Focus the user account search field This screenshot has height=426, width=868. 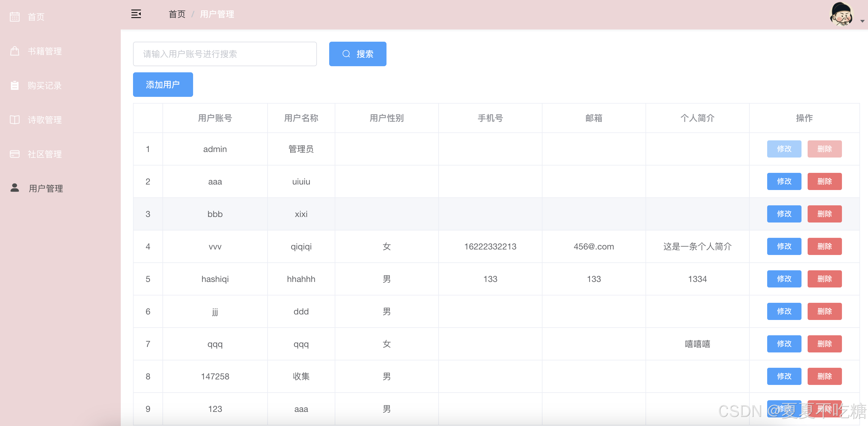[225, 54]
